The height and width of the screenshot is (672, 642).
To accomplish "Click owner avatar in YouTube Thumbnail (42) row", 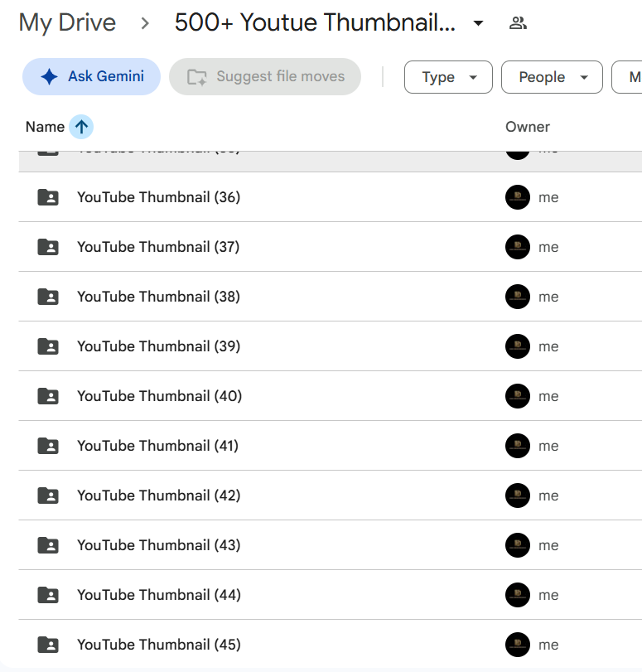I will coord(518,496).
